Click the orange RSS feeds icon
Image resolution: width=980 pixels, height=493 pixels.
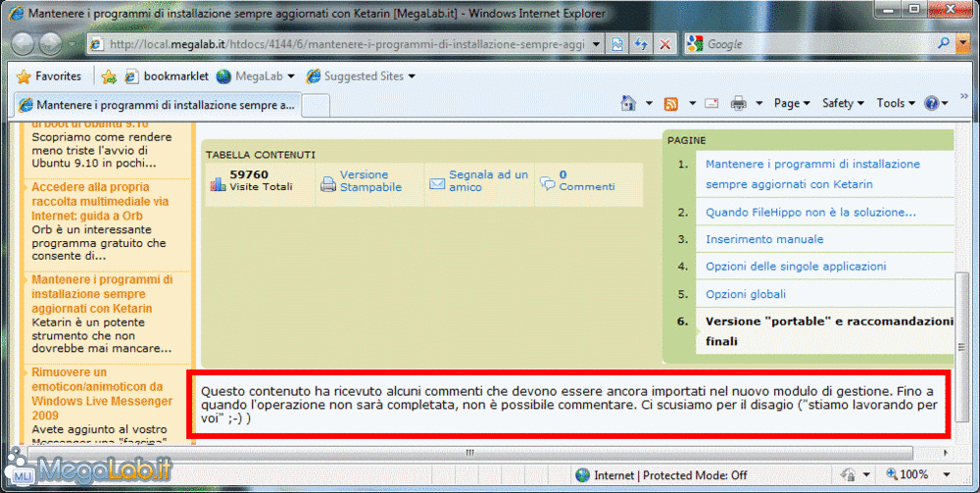pos(671,104)
